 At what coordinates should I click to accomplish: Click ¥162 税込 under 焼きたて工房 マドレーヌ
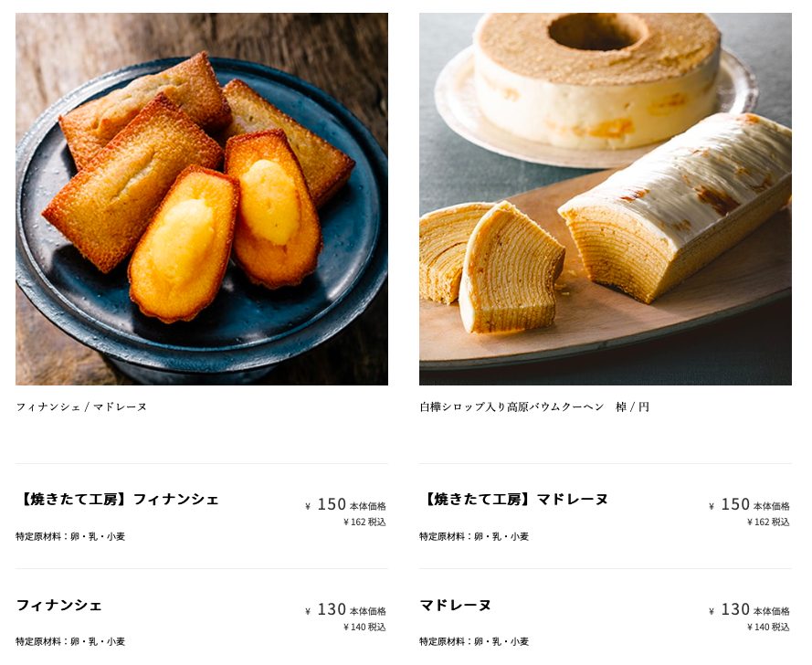[768, 522]
